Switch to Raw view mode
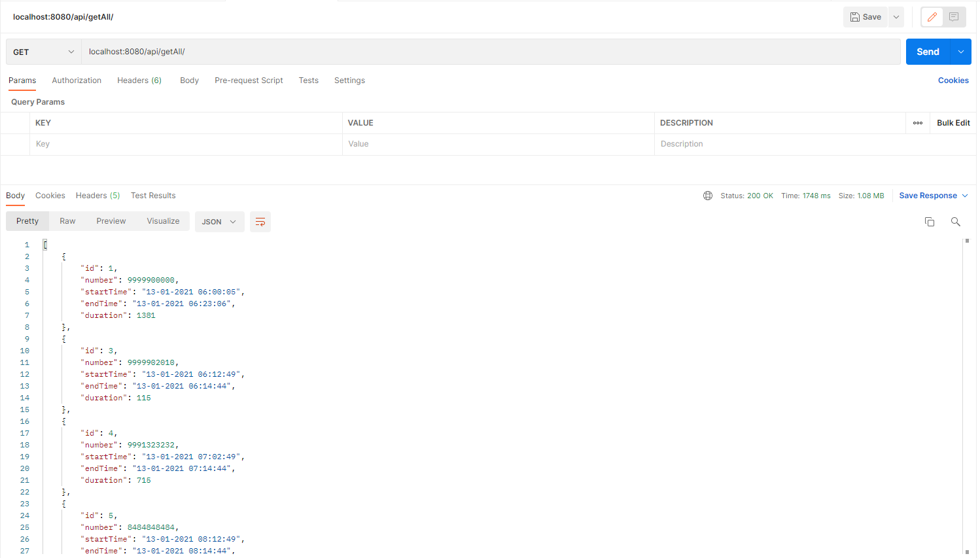 67,221
